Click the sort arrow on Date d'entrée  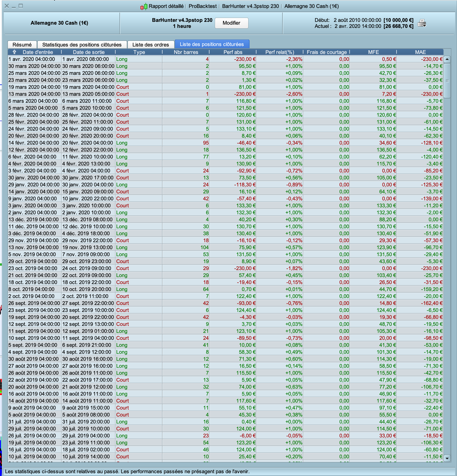click(x=14, y=52)
